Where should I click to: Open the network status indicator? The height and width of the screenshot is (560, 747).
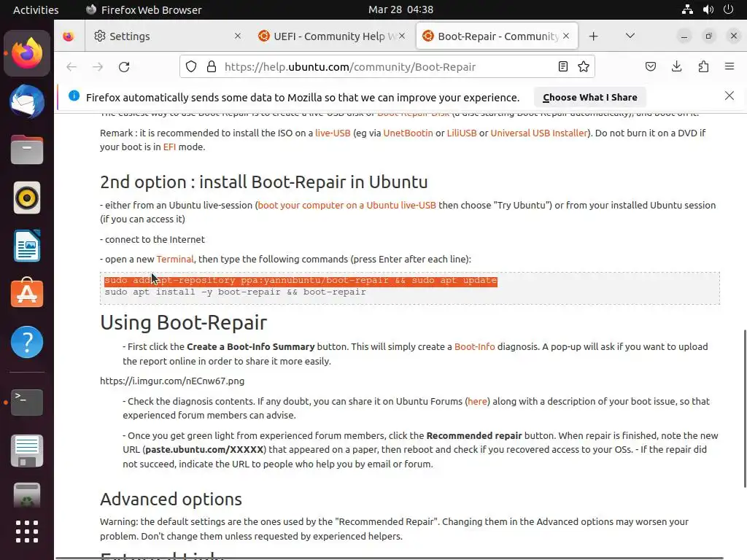point(687,9)
